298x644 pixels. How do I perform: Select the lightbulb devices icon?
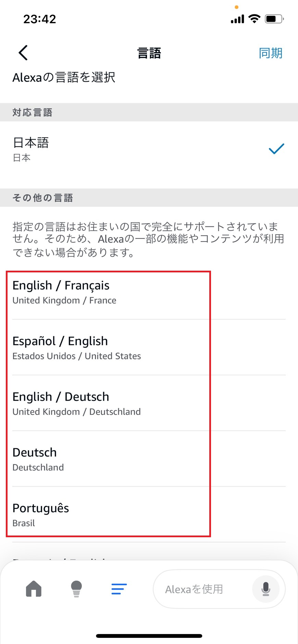[x=76, y=589]
